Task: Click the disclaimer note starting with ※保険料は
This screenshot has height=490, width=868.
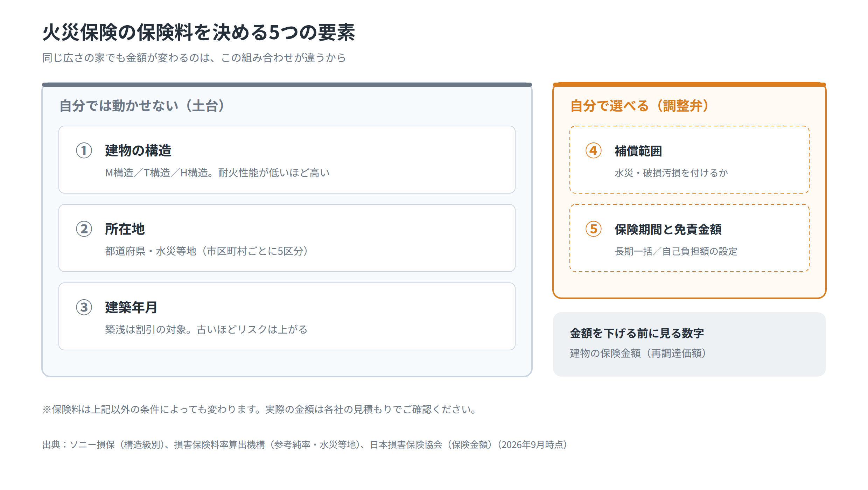Action: [x=260, y=409]
